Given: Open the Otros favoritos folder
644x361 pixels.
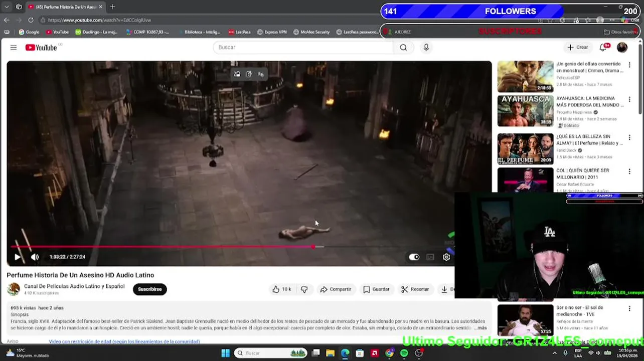Looking at the screenshot, I should click(621, 32).
